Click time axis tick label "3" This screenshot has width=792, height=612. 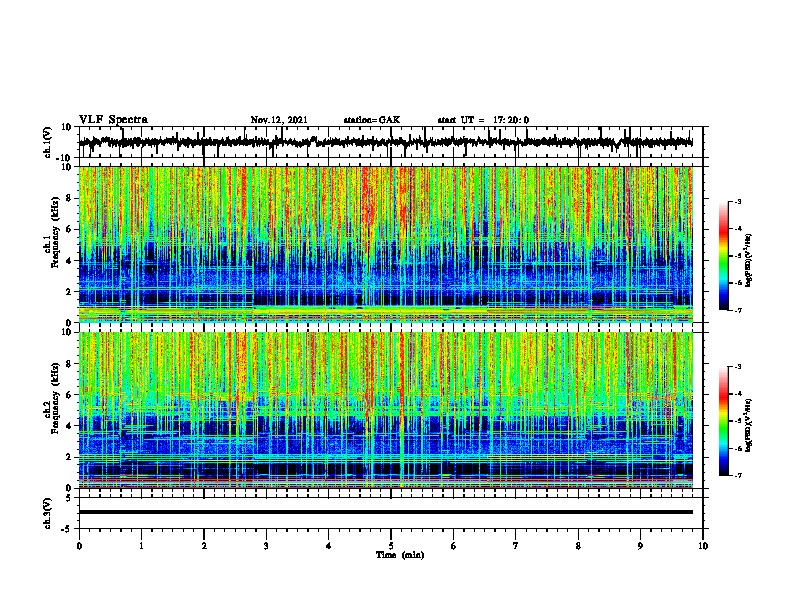[x=266, y=546]
